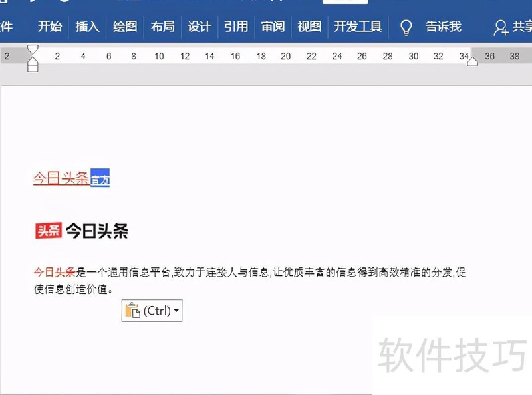532x395 pixels.
Task: Click the first line indent marker on ruler
Action: [x=33, y=50]
